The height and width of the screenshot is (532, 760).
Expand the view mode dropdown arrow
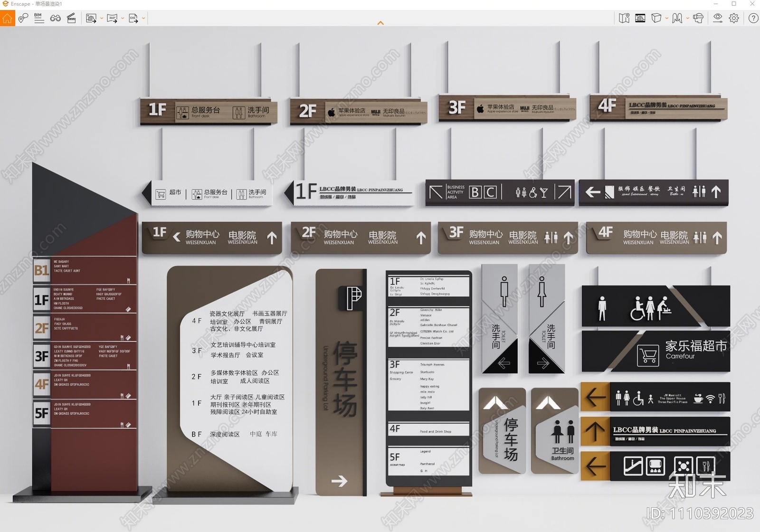click(667, 19)
